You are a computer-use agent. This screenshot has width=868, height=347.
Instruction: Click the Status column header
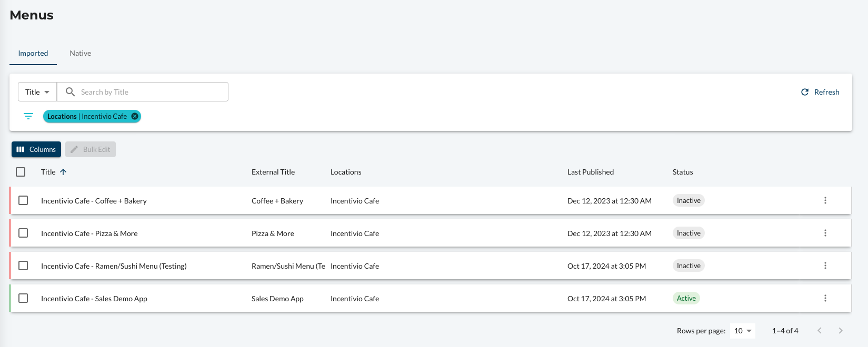(x=683, y=172)
